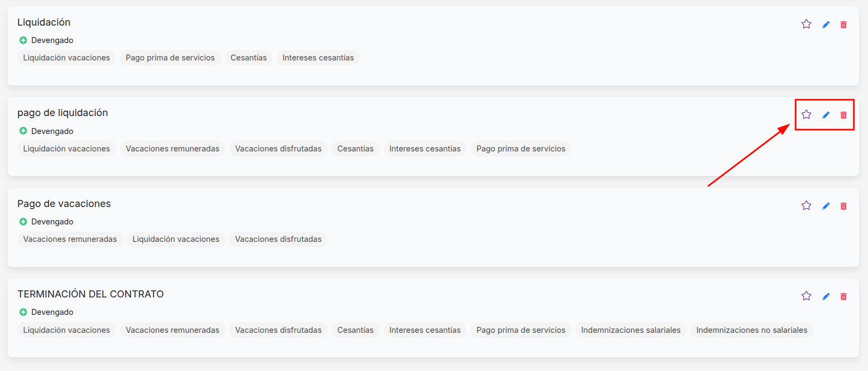Image resolution: width=868 pixels, height=371 pixels.
Task: Select Liquidación vacaciones chip in pago de liquidación
Action: [x=66, y=149]
